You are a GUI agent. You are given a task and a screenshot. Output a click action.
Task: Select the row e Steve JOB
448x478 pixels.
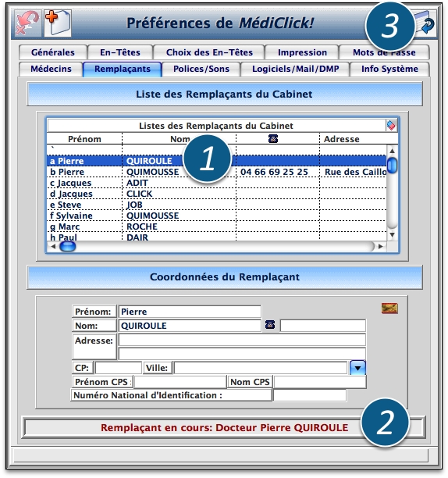click(x=216, y=205)
